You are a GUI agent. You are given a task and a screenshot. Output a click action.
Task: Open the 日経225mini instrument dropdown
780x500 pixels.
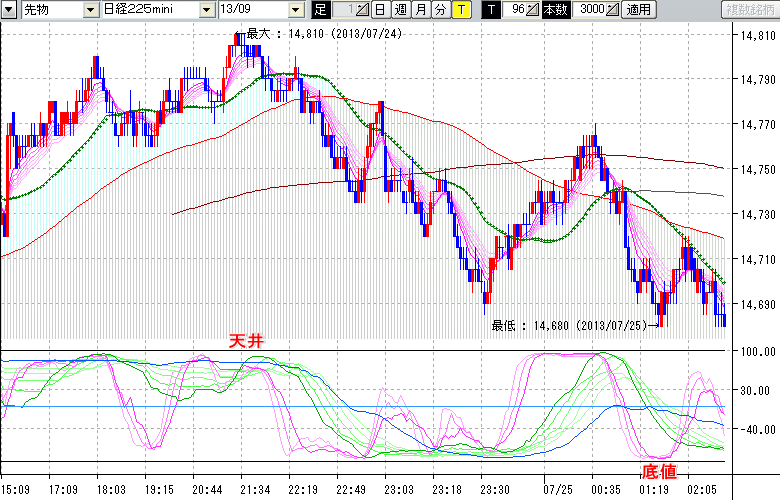coord(207,9)
